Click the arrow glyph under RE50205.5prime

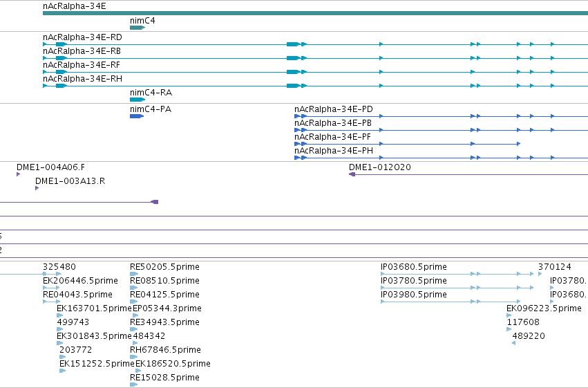pyautogui.click(x=134, y=274)
